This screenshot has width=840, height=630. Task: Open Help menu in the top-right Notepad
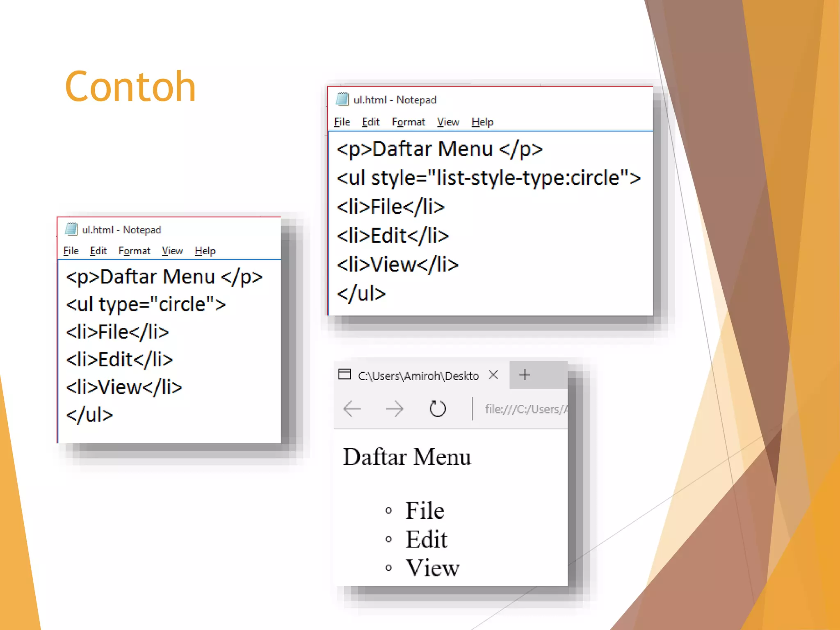482,122
